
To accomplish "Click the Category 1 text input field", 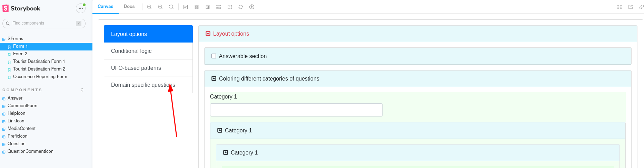I will coord(296,110).
